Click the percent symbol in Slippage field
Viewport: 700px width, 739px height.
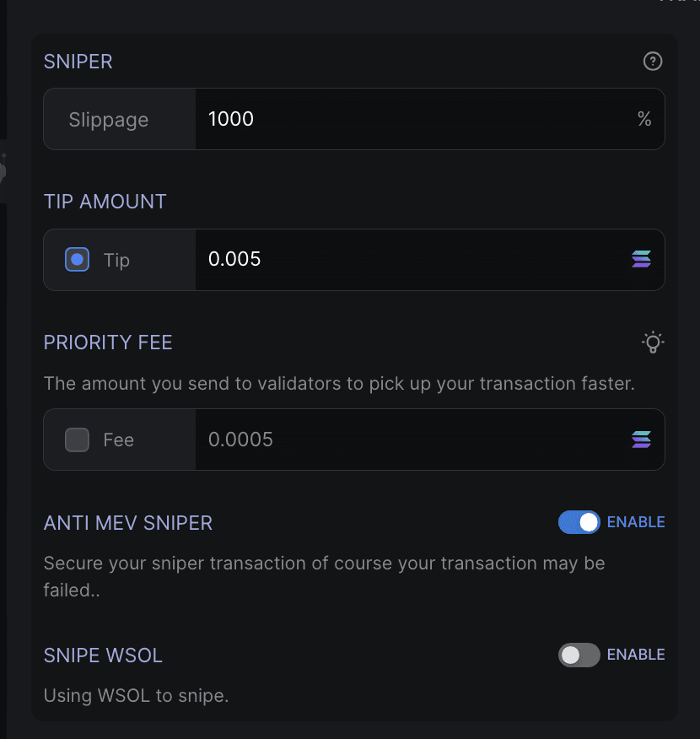point(644,119)
